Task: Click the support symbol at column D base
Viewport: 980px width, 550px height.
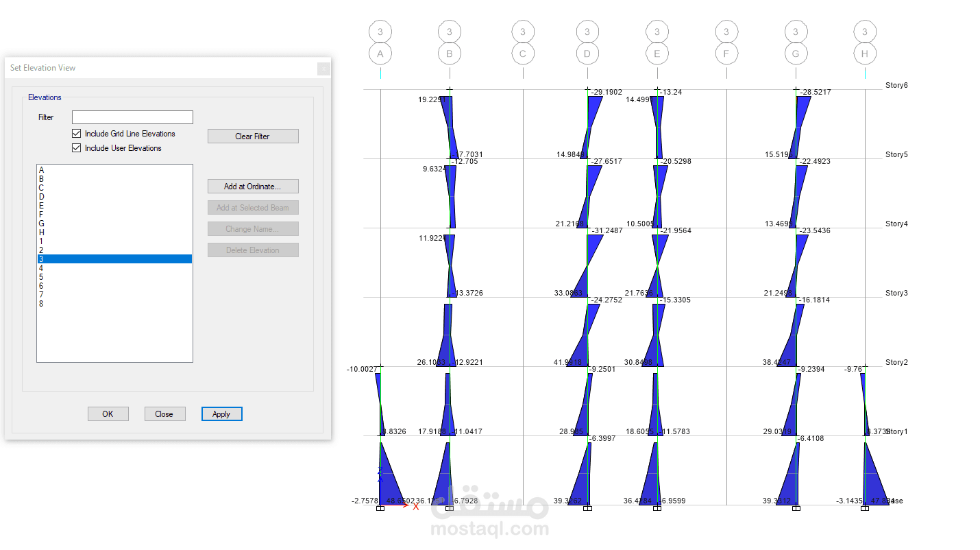Action: point(587,508)
